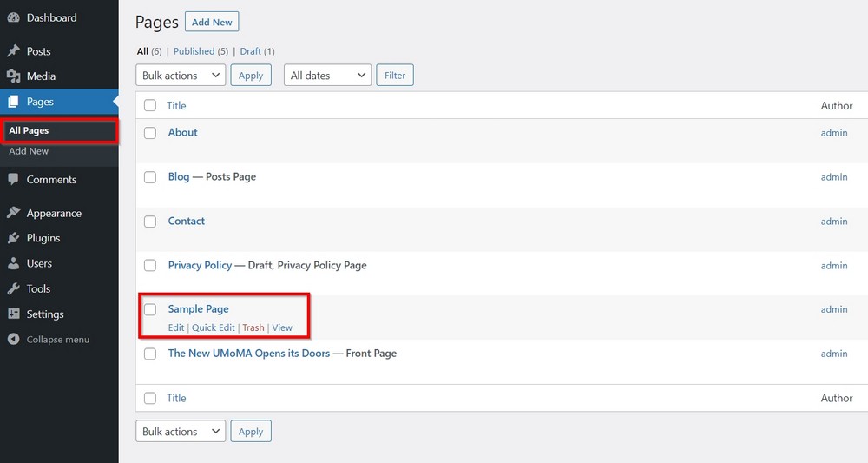Click Trash under Sample Page
This screenshot has width=868, height=463.
point(253,327)
